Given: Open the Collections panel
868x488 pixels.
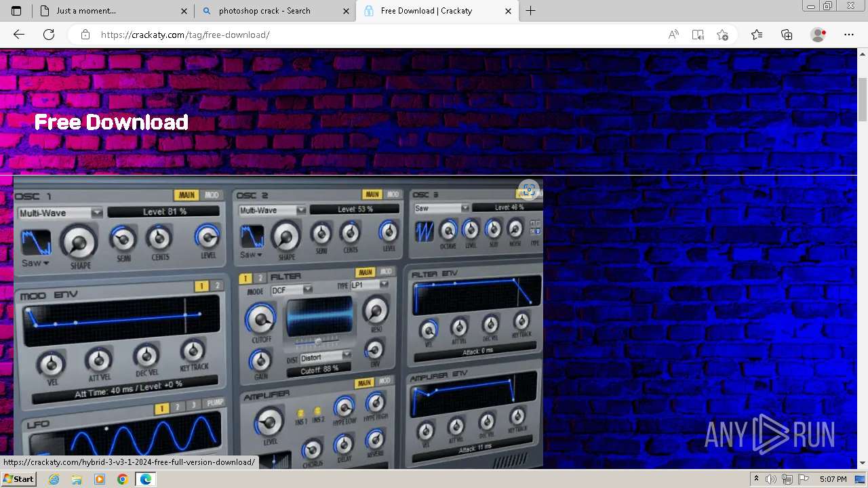Looking at the screenshot, I should (787, 35).
